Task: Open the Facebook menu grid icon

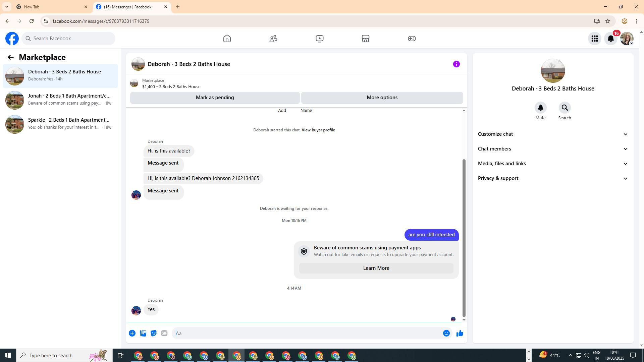Action: (x=595, y=39)
